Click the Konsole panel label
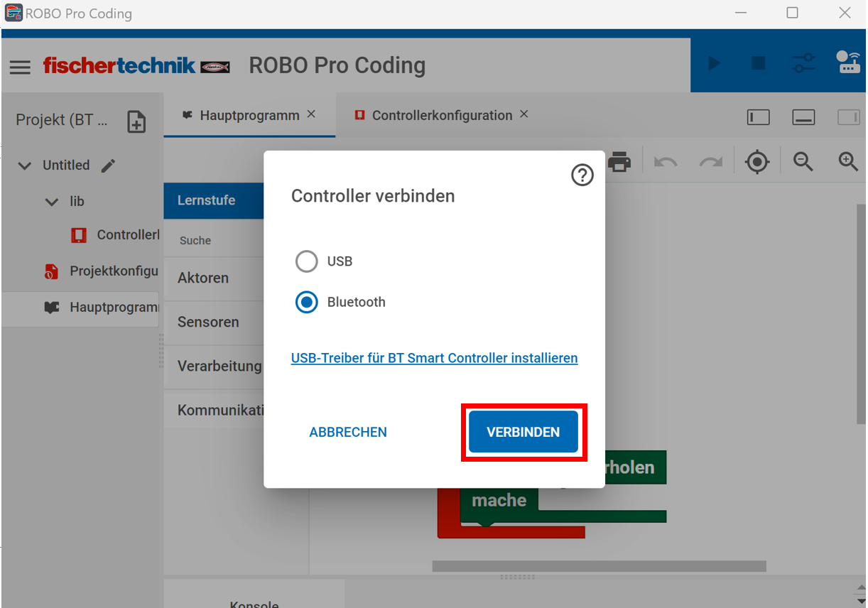The width and height of the screenshot is (868, 608). tap(254, 604)
